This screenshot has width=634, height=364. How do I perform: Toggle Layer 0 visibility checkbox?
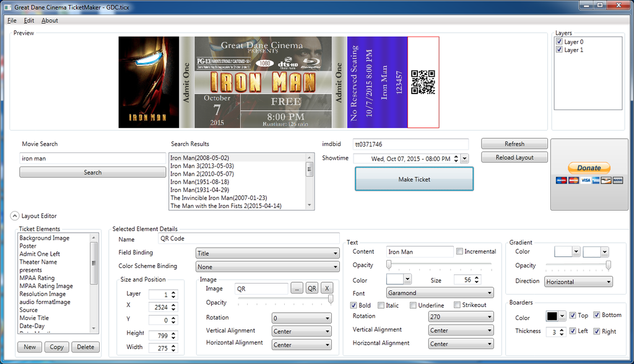tap(559, 41)
